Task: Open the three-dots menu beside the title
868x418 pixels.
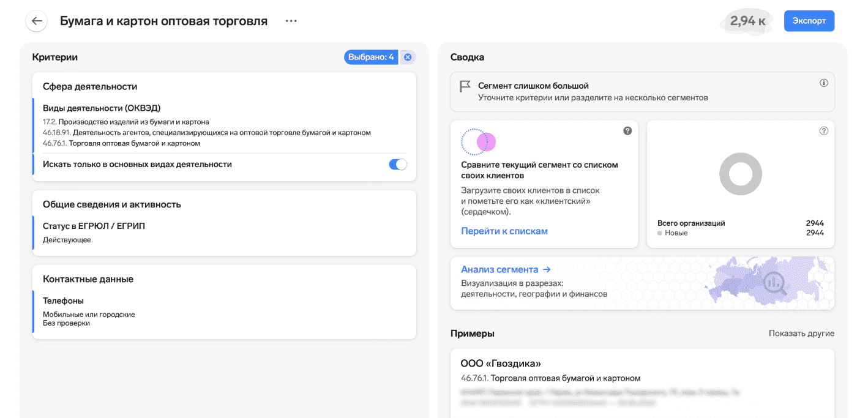Action: tap(291, 21)
